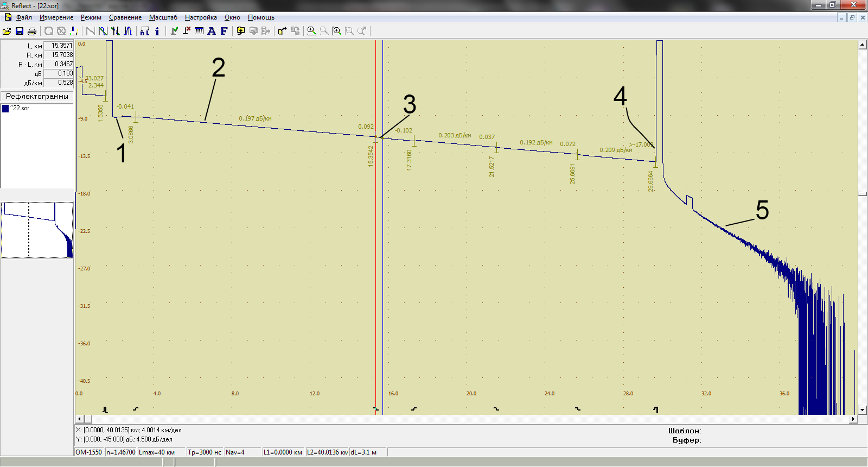Click the event marker at 29.6664 km
This screenshot has width=868, height=467.
[655, 162]
